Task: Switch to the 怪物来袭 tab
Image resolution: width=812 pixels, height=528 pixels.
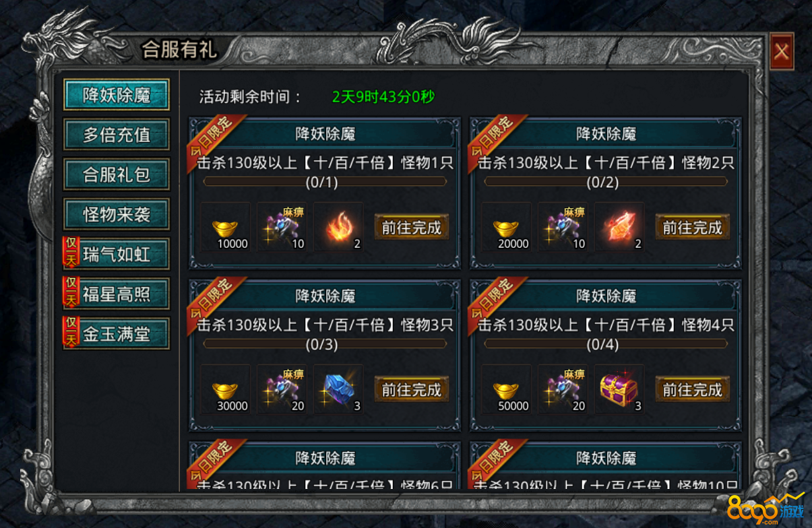Action: pos(117,215)
